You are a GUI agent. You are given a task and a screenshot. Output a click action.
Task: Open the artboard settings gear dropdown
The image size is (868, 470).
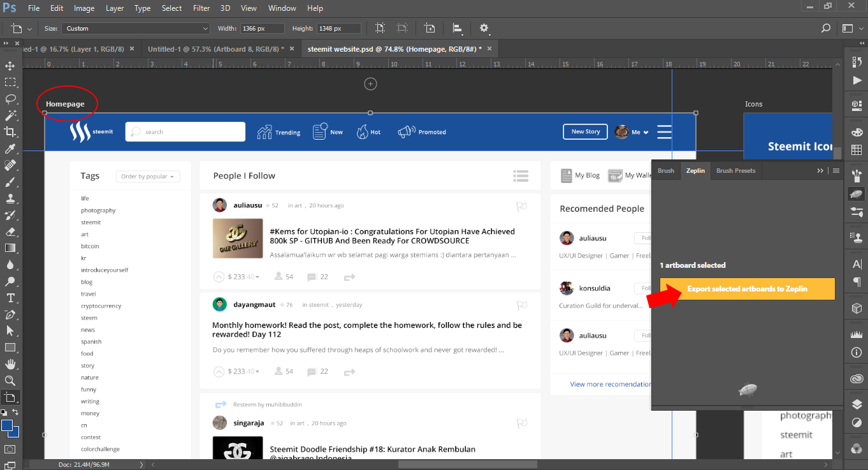[x=484, y=28]
